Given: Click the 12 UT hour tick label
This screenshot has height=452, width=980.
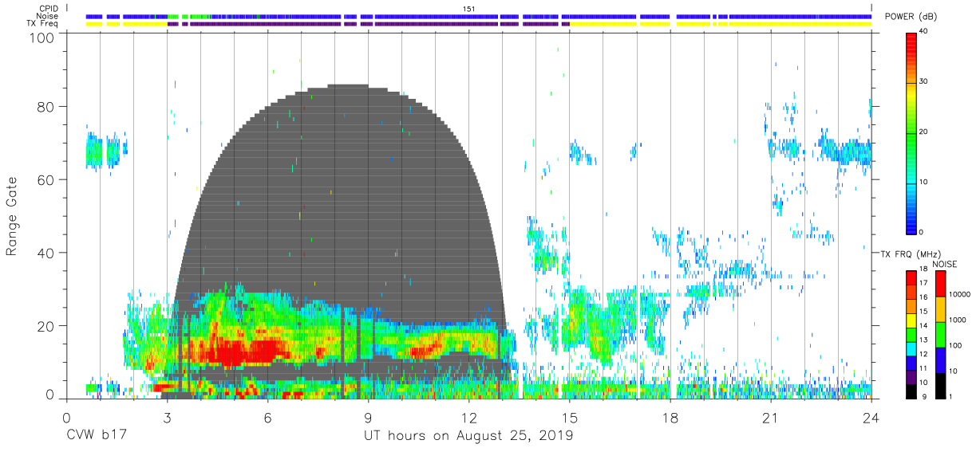Looking at the screenshot, I should pos(469,418).
